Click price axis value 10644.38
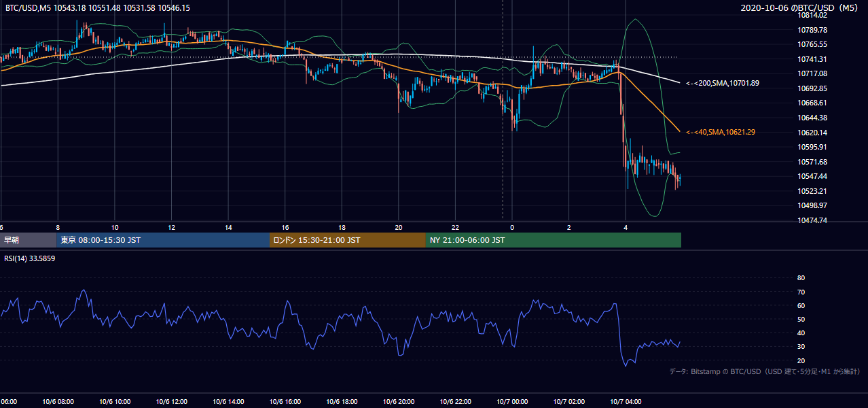 (x=812, y=118)
